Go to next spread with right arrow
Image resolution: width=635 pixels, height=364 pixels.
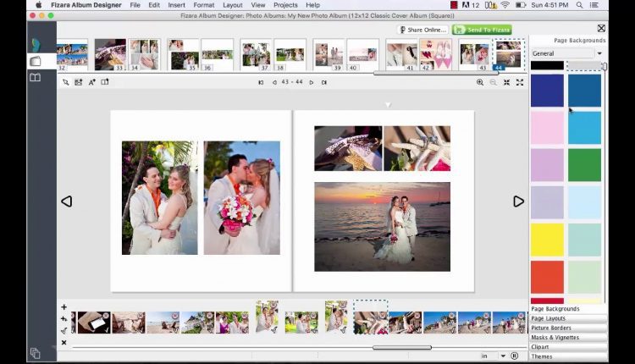pos(518,201)
